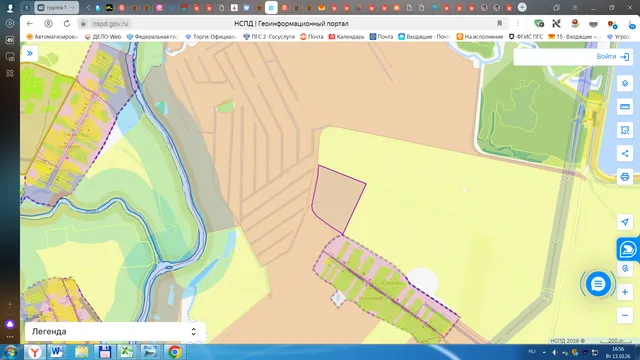Open File Explorer folder in taskbar
The image size is (640, 360).
point(81,352)
